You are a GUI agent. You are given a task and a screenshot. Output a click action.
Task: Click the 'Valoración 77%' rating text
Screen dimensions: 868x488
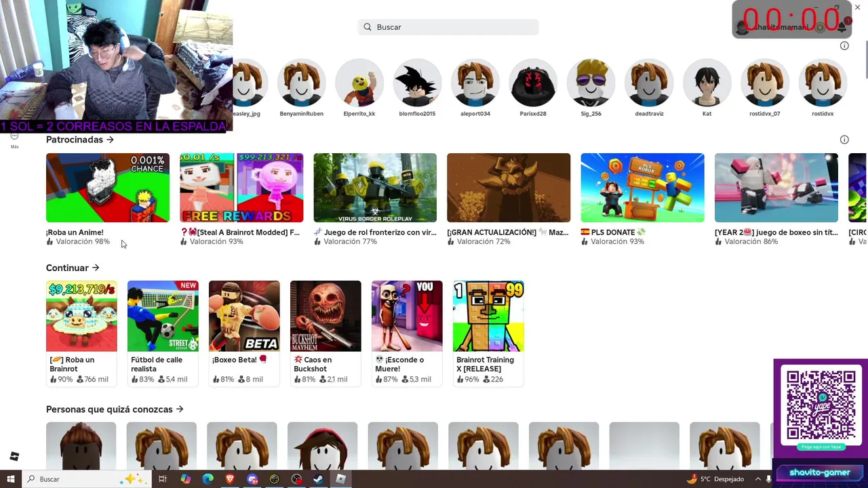(x=350, y=242)
